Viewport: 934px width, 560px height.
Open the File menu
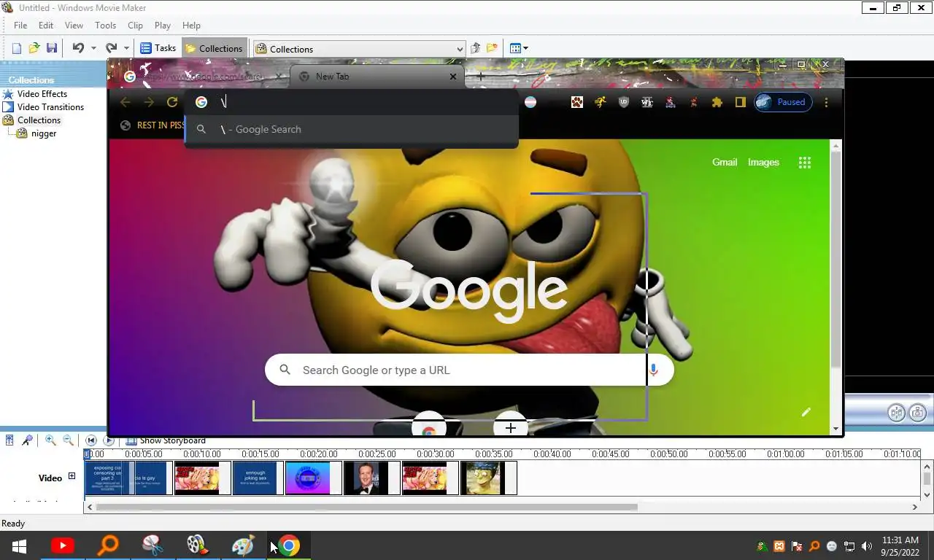click(x=20, y=25)
